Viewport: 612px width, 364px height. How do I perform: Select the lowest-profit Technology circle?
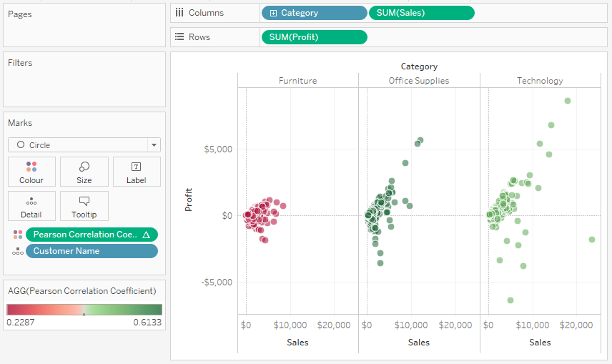(510, 300)
